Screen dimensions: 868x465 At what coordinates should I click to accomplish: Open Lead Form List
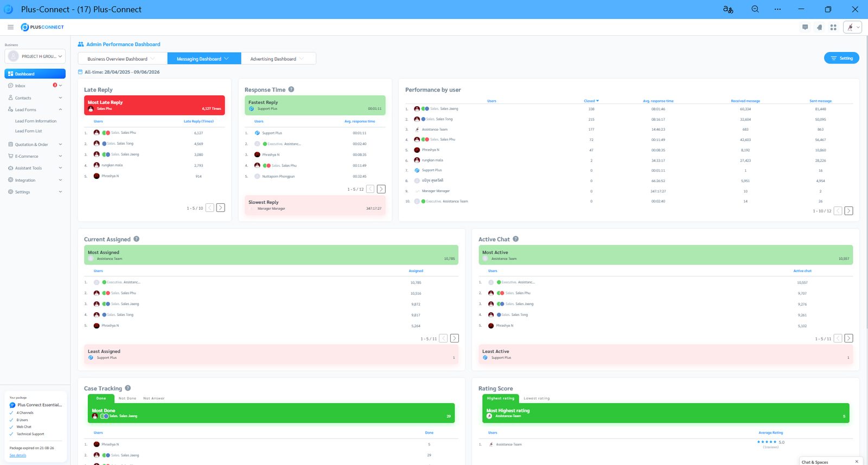28,131
